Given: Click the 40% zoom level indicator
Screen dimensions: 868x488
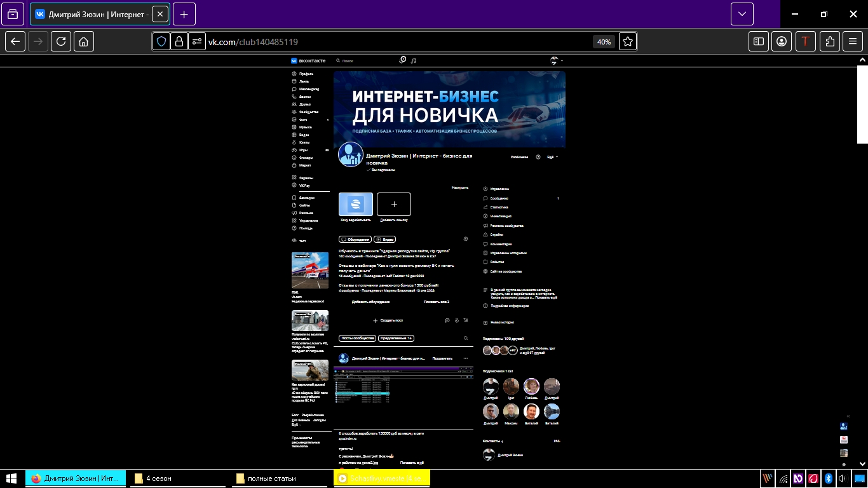Looking at the screenshot, I should [x=604, y=42].
